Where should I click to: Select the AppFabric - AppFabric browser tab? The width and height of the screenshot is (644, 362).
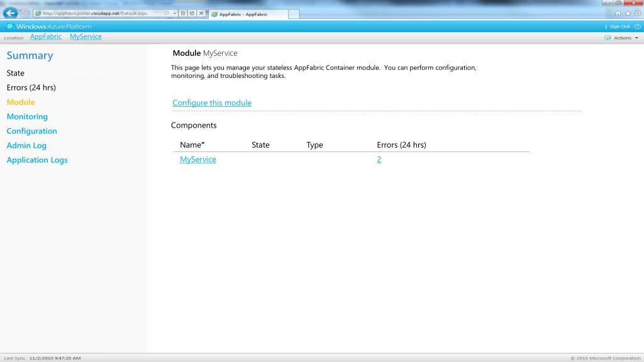(x=248, y=14)
